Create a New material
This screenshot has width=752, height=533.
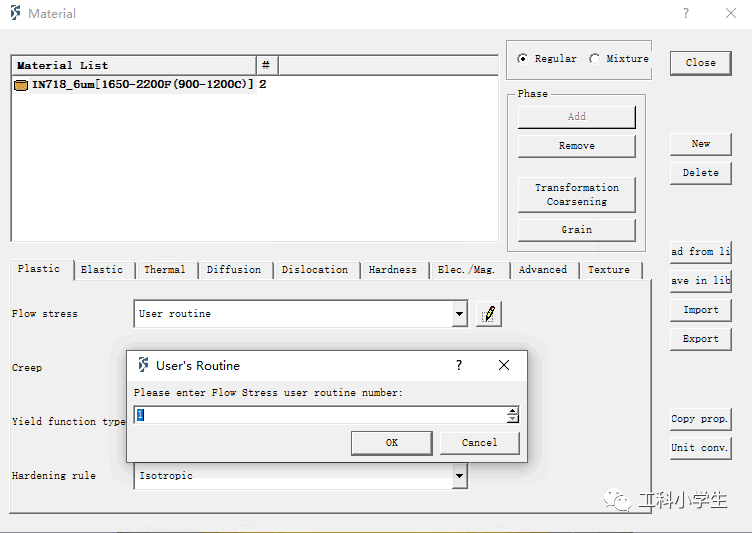tap(701, 144)
